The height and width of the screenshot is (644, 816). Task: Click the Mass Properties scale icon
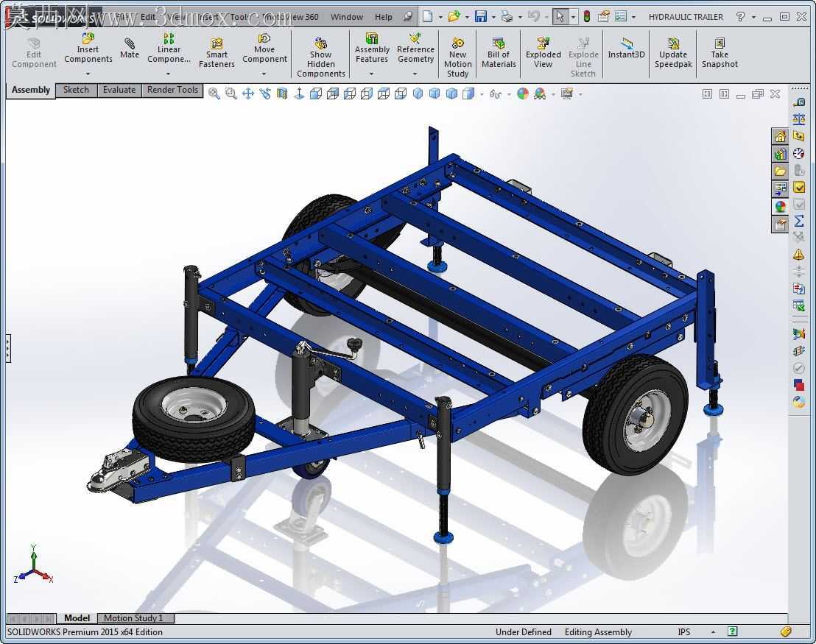[799, 119]
